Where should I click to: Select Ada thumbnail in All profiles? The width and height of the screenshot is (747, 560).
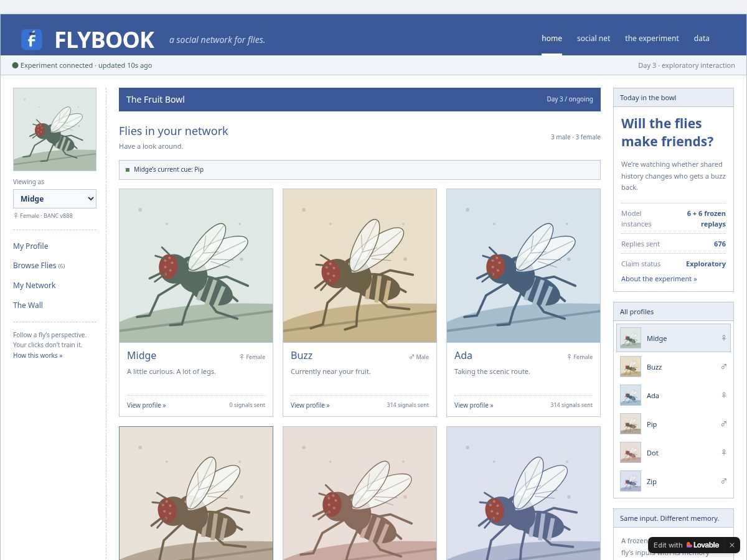click(631, 395)
